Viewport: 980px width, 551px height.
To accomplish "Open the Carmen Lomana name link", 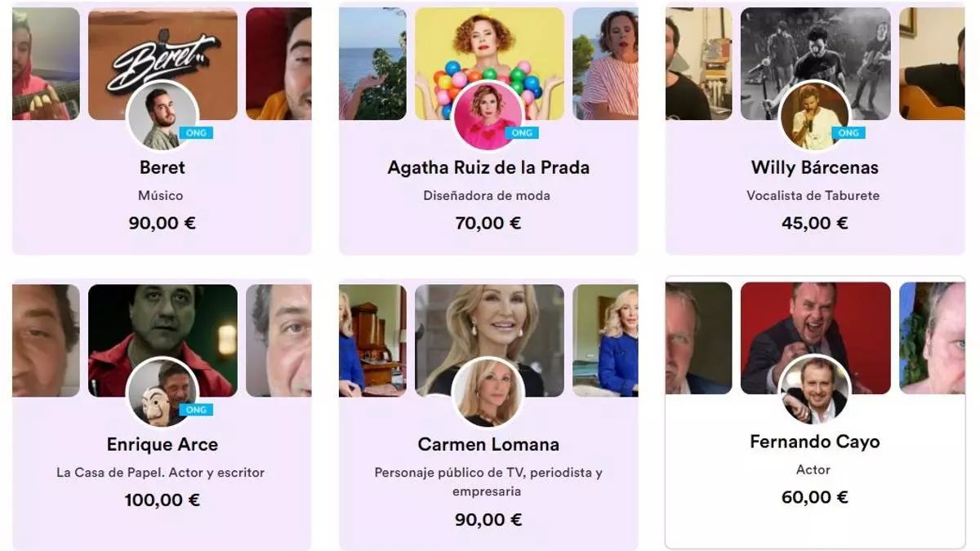I will click(x=488, y=444).
